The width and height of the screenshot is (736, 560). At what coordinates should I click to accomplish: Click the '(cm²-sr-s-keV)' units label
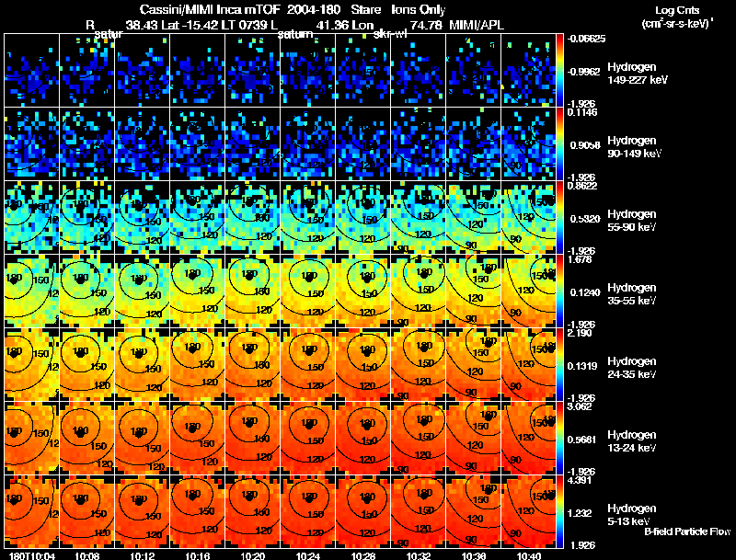pyautogui.click(x=676, y=24)
